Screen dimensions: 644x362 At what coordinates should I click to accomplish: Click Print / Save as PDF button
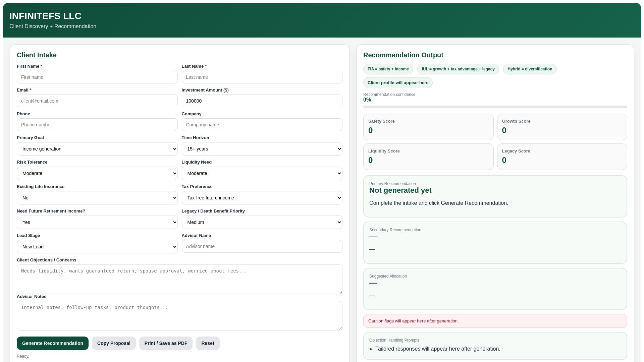click(x=166, y=343)
